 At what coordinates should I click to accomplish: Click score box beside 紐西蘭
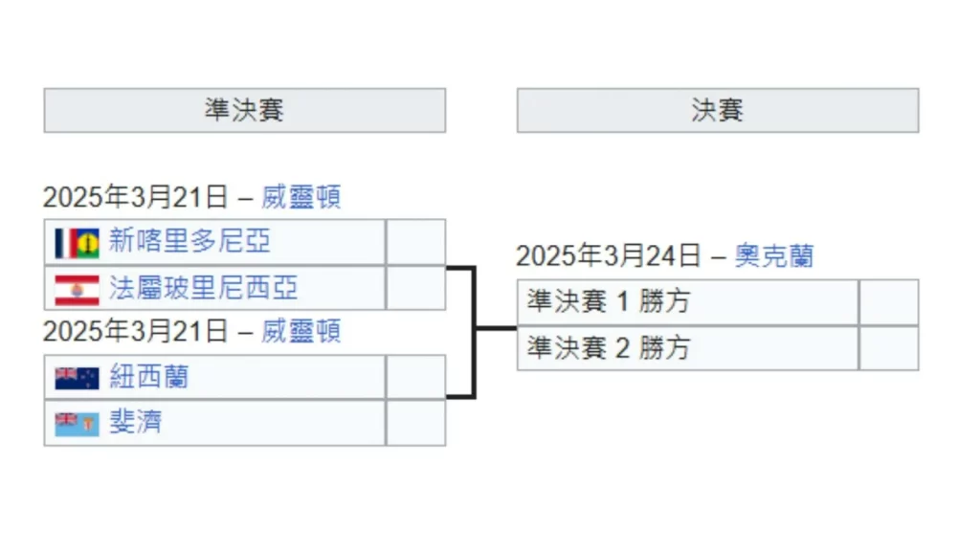point(415,378)
